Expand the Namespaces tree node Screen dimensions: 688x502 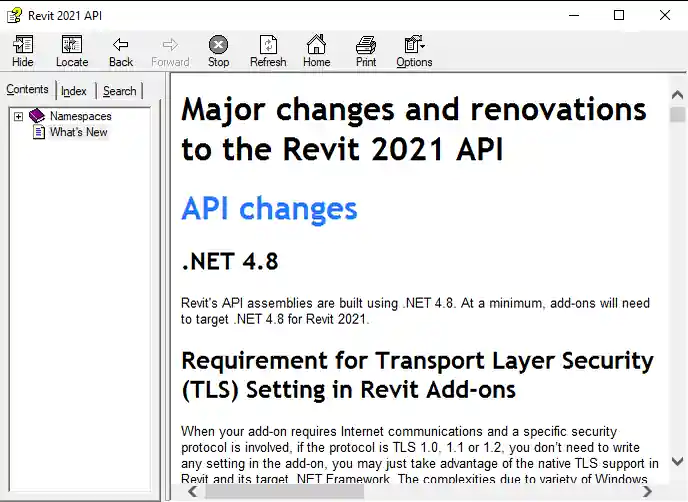click(x=18, y=117)
